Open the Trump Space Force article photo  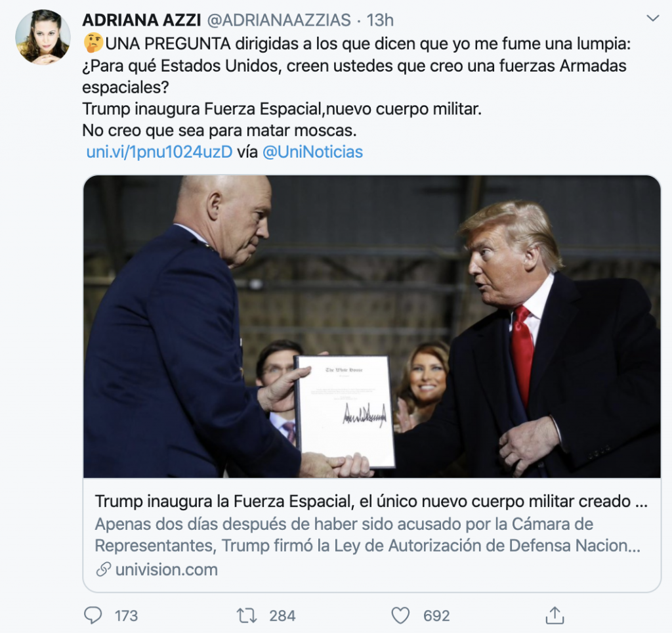(x=372, y=326)
